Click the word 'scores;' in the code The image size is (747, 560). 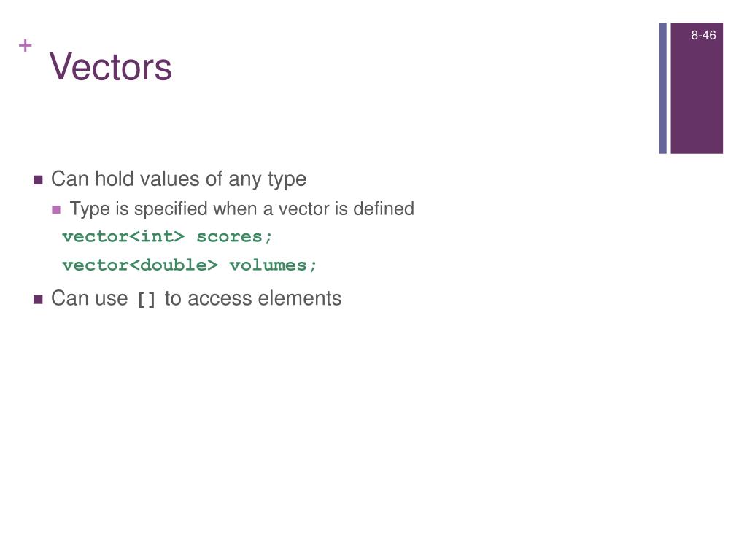(x=234, y=237)
